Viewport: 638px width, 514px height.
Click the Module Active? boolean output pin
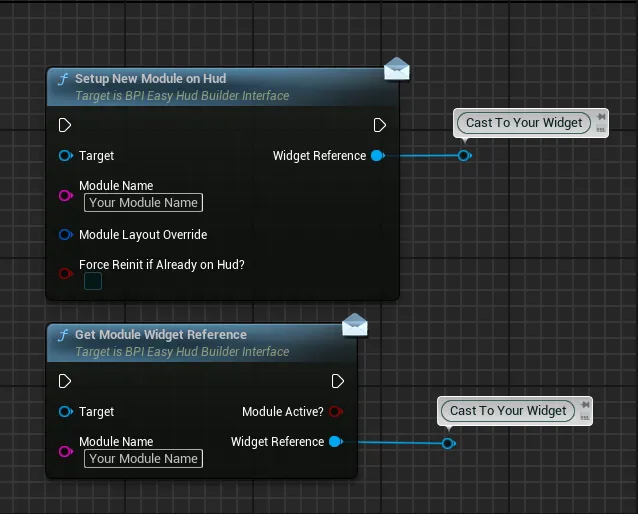[x=336, y=411]
